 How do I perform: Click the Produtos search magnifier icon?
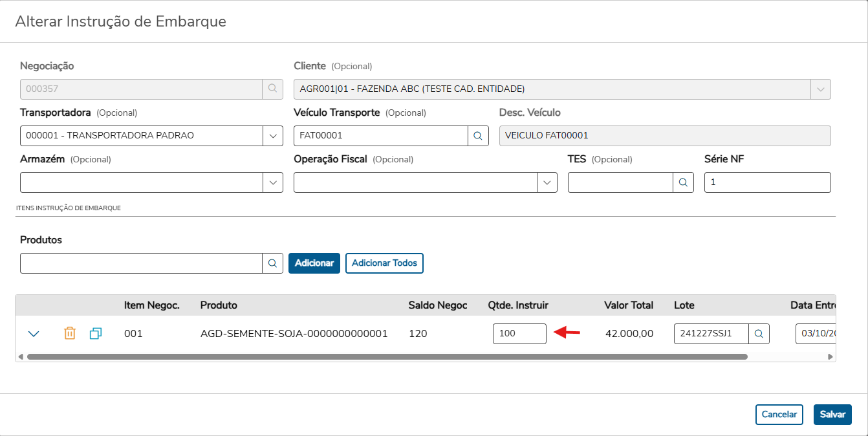coord(272,263)
